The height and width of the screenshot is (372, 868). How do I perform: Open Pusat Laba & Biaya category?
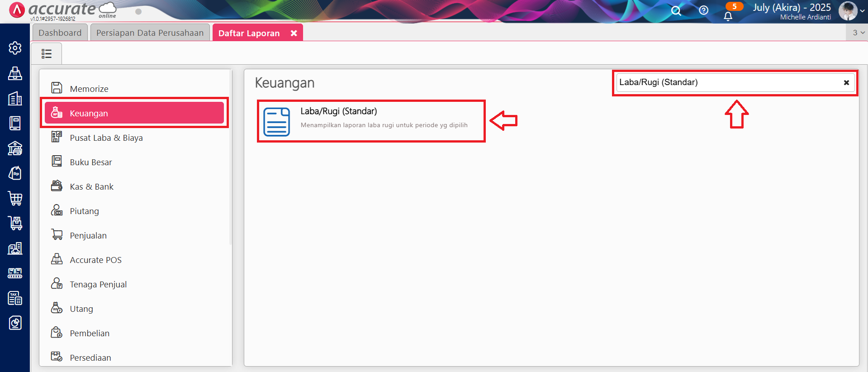134,138
